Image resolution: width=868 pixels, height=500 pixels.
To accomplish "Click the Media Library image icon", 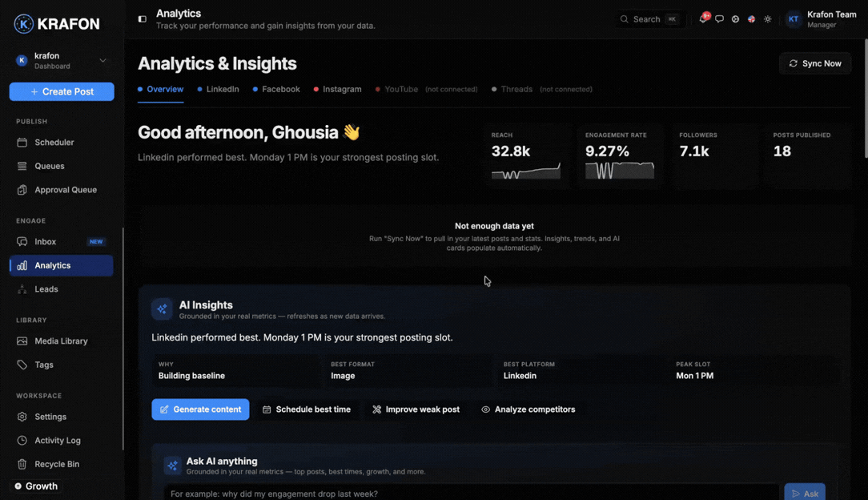I will tap(22, 341).
